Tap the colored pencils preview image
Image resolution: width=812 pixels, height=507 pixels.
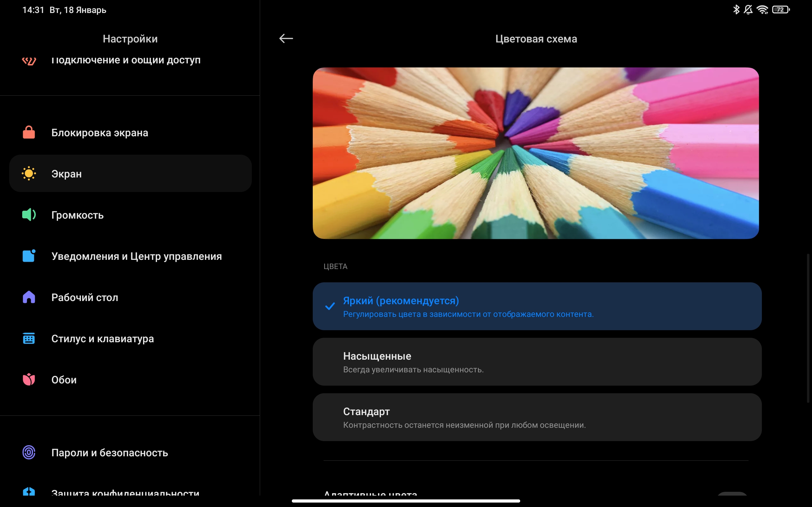[x=535, y=153]
